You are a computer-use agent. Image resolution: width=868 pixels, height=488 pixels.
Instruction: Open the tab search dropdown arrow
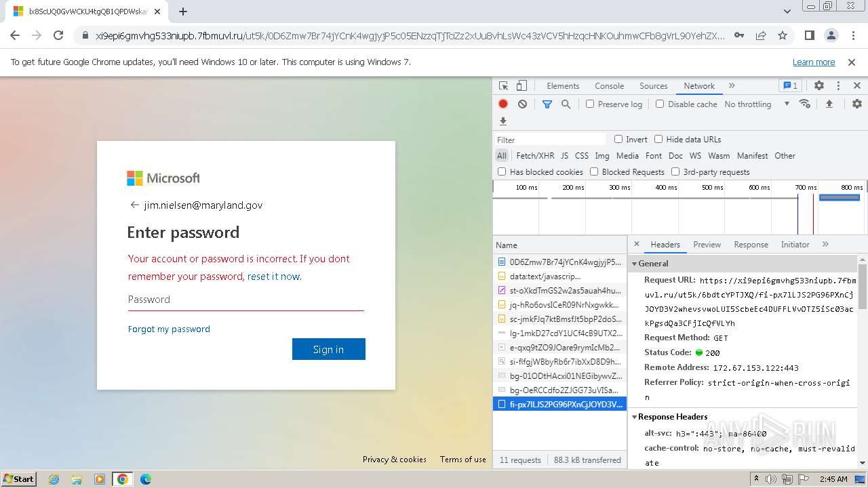point(787,12)
